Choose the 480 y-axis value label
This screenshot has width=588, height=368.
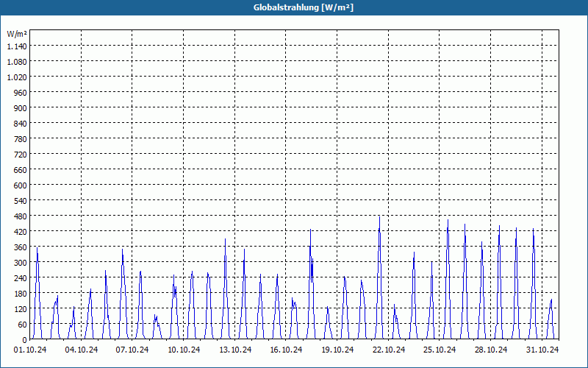[21, 216]
